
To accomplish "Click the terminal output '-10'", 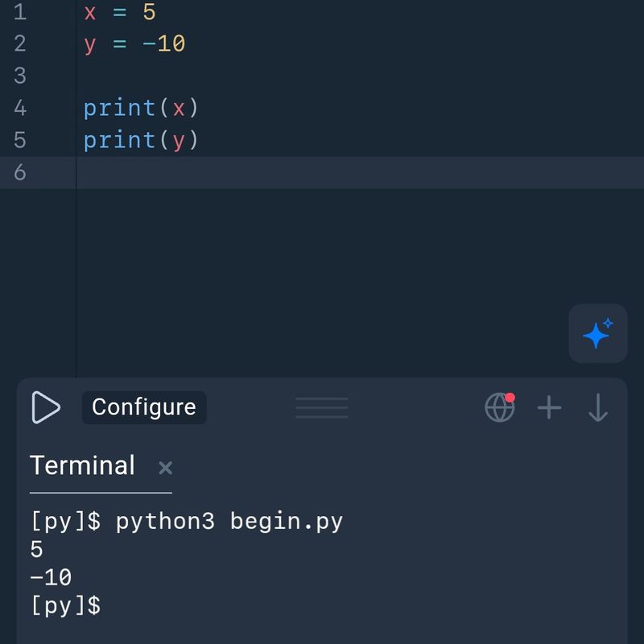I will (51, 577).
